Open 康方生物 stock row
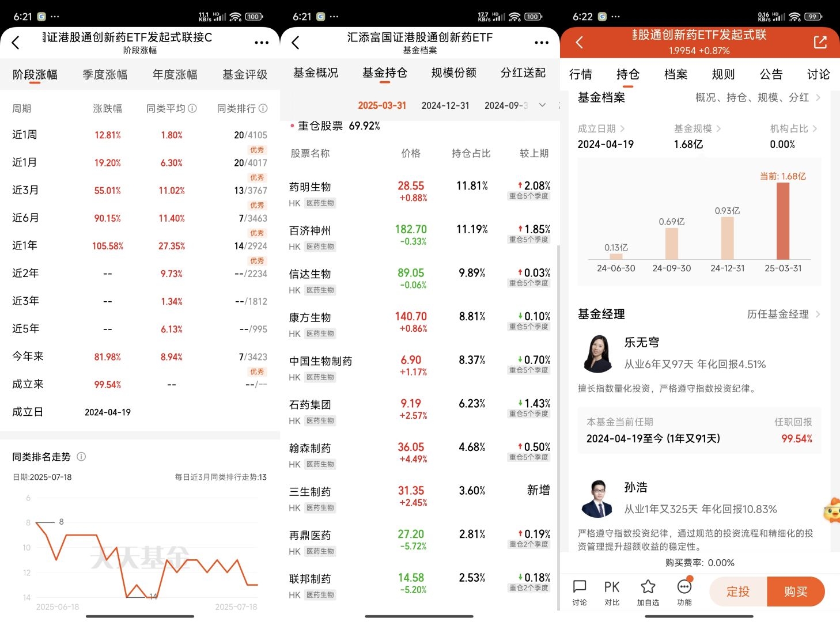840x622 pixels. [420, 324]
